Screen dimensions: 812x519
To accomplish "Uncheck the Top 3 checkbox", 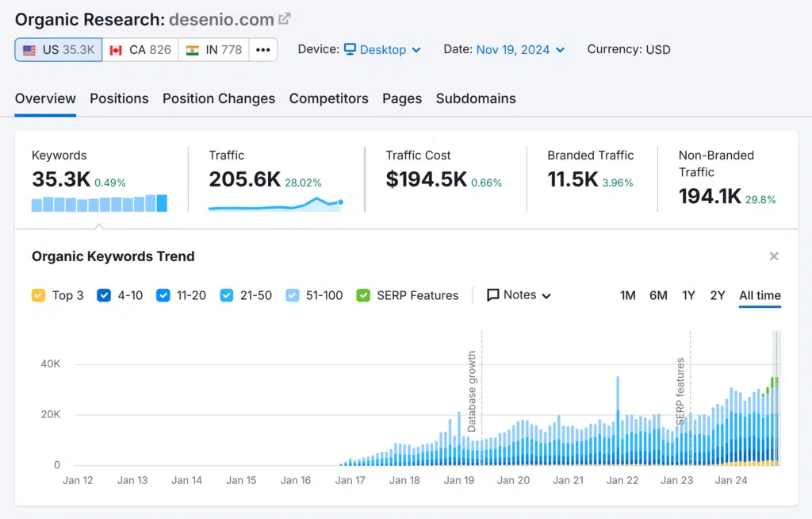I will point(39,295).
